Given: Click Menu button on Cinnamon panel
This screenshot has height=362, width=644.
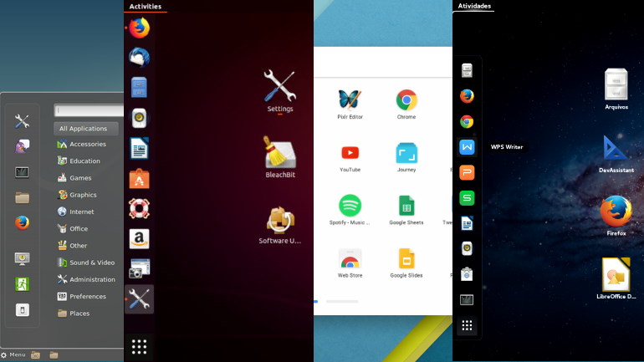Looking at the screenshot, I should click(x=13, y=354).
